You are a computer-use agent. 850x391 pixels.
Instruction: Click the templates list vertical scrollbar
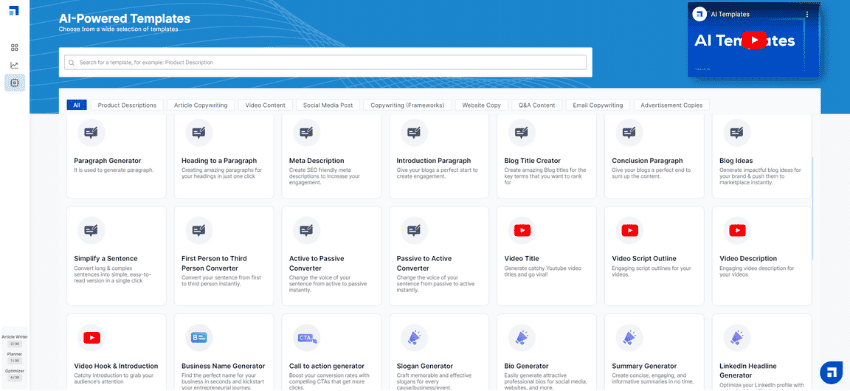coord(812,209)
